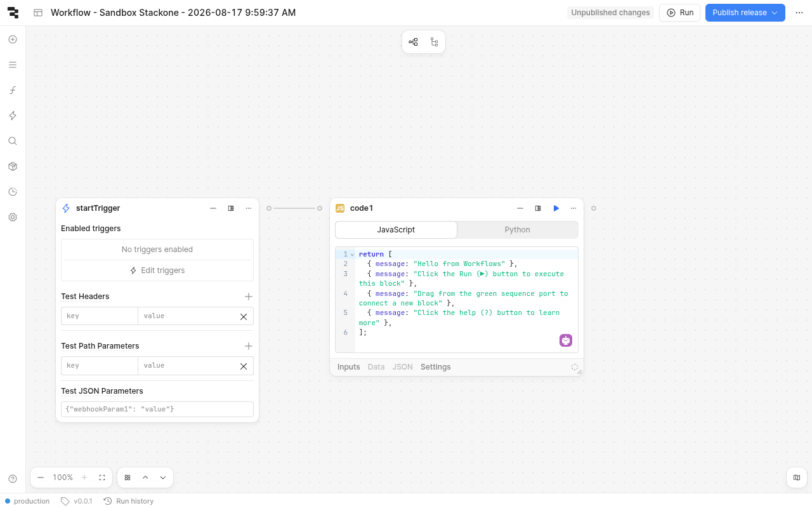Remove the Test Headers key-value row
Image resolution: width=812 pixels, height=508 pixels.
244,316
